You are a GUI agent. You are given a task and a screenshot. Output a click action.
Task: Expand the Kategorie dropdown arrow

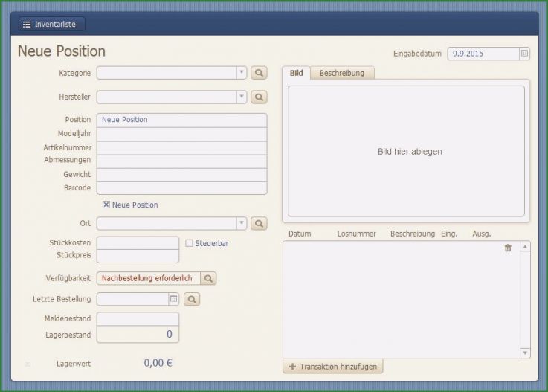click(x=241, y=73)
